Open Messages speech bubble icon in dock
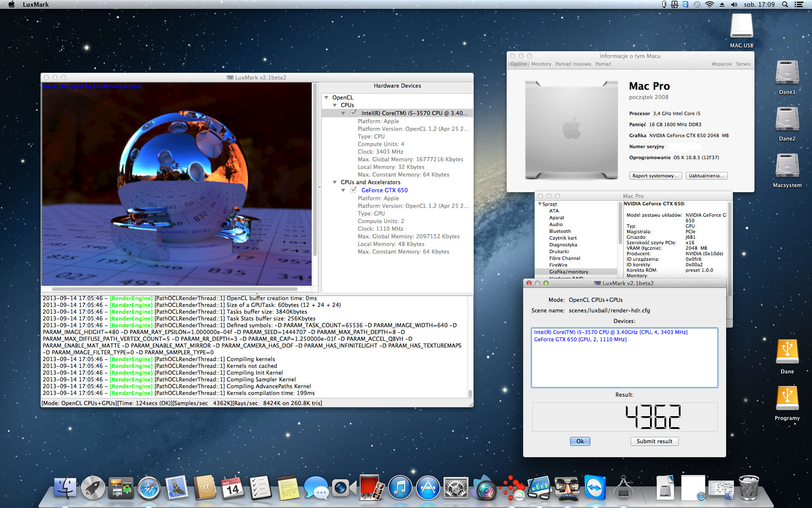812x508 pixels. [x=316, y=488]
